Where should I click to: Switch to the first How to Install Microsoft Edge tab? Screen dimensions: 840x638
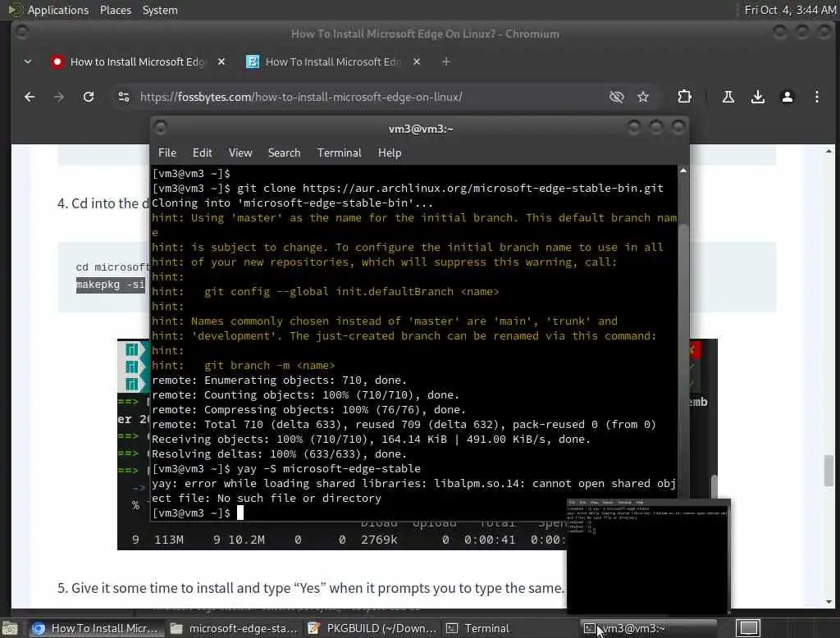tap(138, 62)
